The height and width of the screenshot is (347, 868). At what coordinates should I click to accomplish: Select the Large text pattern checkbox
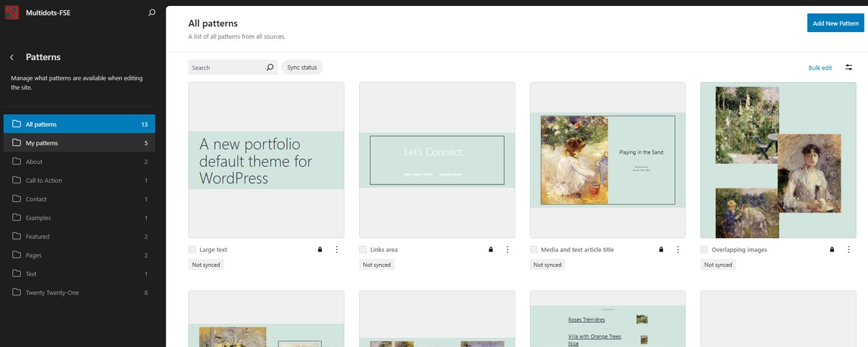[192, 249]
